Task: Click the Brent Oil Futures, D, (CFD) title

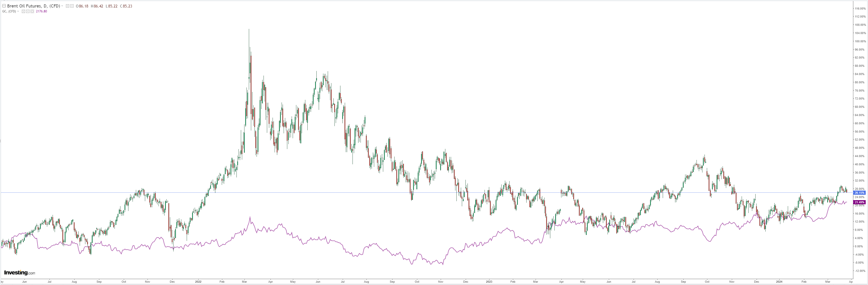Action: (33, 6)
